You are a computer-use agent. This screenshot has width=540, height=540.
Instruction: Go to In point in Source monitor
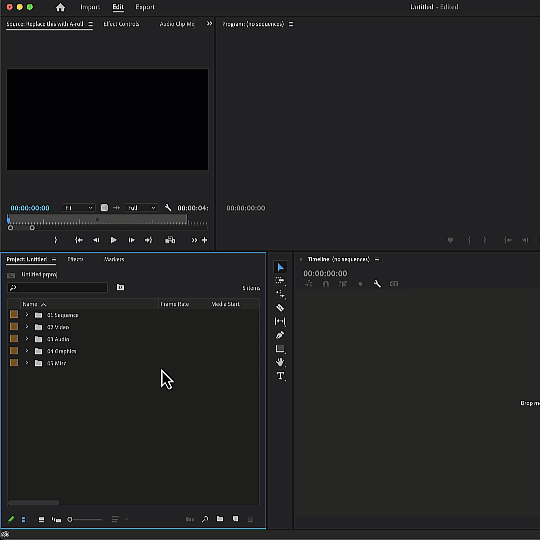(x=79, y=240)
